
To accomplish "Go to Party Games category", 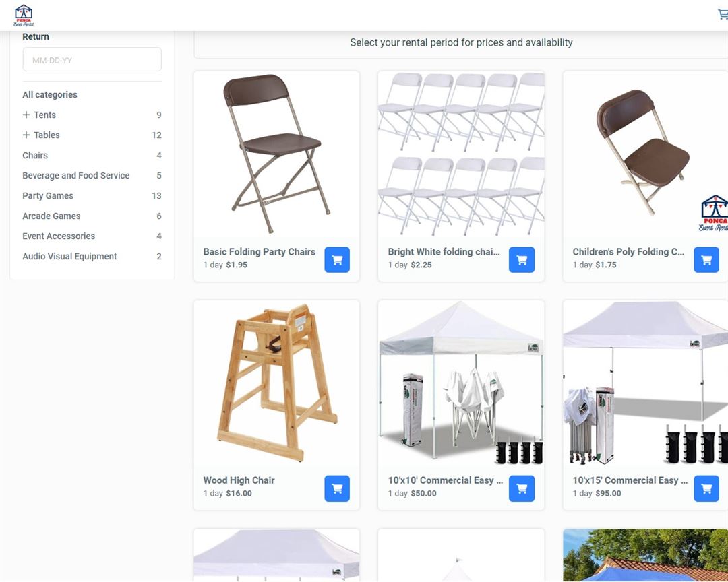I will [x=48, y=196].
